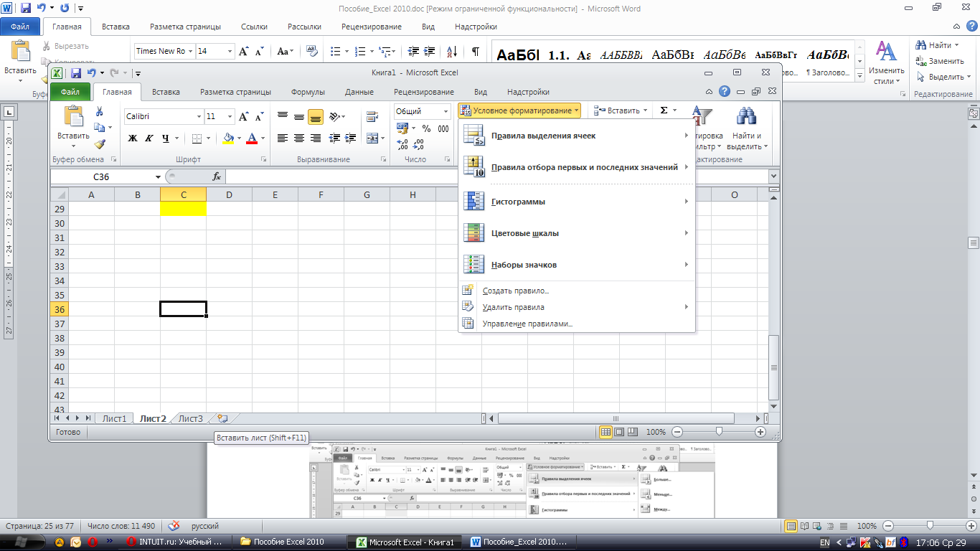Viewport: 980px width, 551px height.
Task: Switch Word to Full Screen Reading view
Action: point(804,526)
